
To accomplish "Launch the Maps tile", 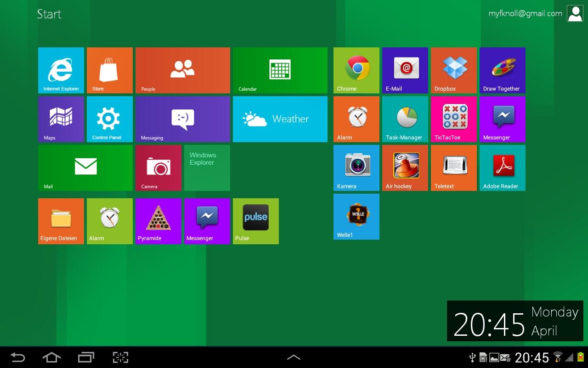I will coord(61,119).
